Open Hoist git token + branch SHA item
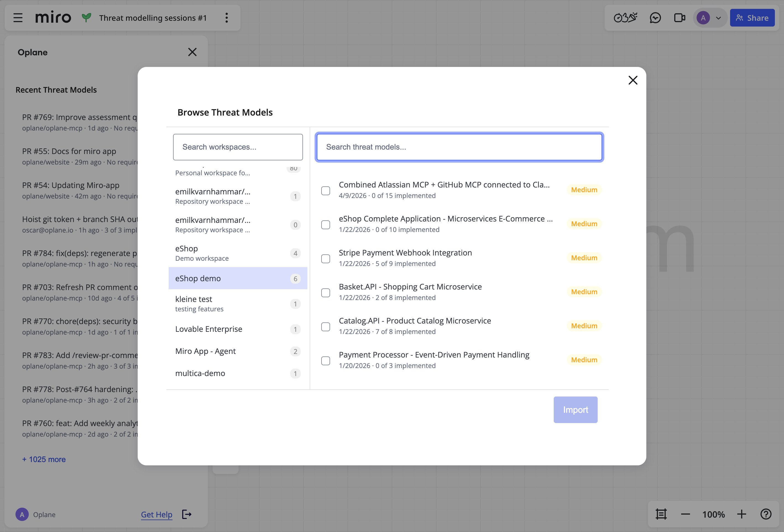 (x=80, y=224)
